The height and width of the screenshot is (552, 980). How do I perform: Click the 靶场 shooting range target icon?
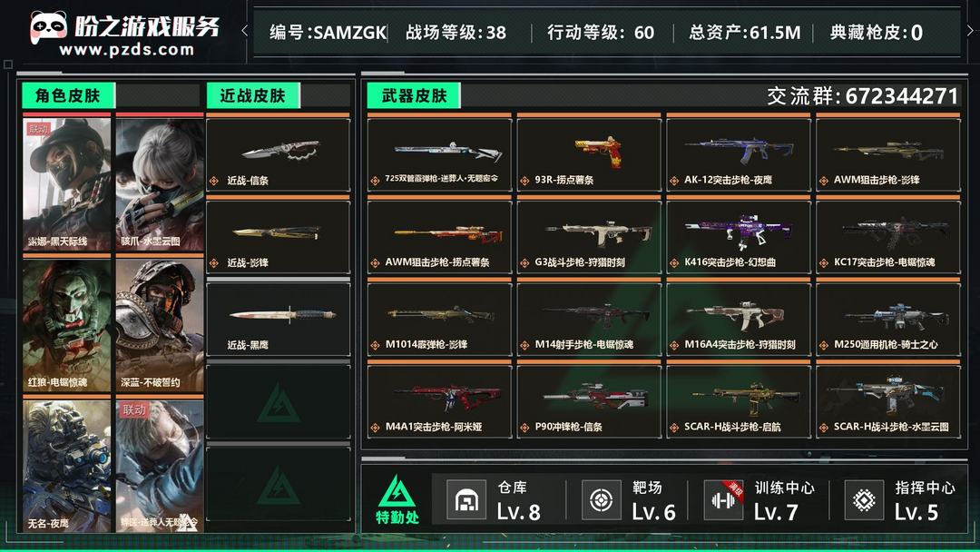(x=602, y=500)
